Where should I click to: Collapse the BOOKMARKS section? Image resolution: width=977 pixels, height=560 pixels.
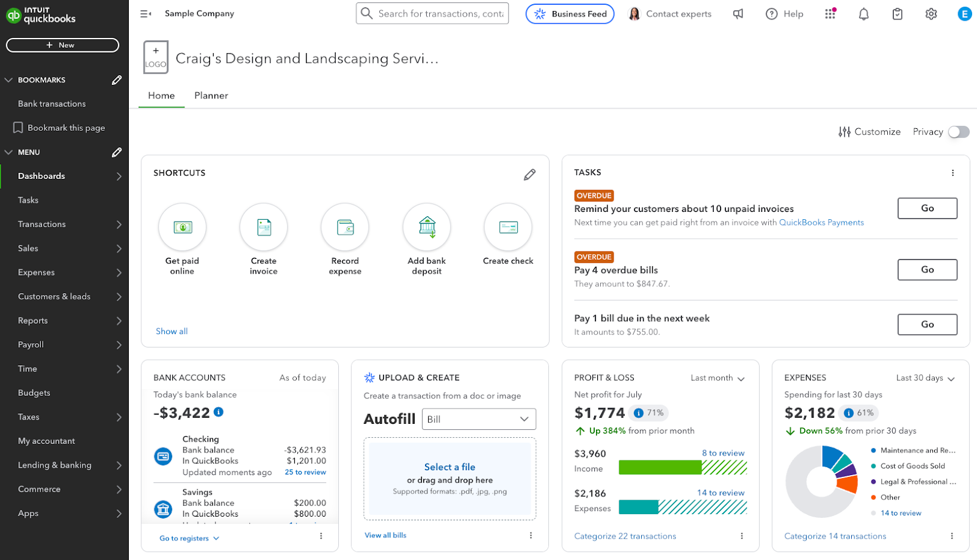[x=9, y=80]
